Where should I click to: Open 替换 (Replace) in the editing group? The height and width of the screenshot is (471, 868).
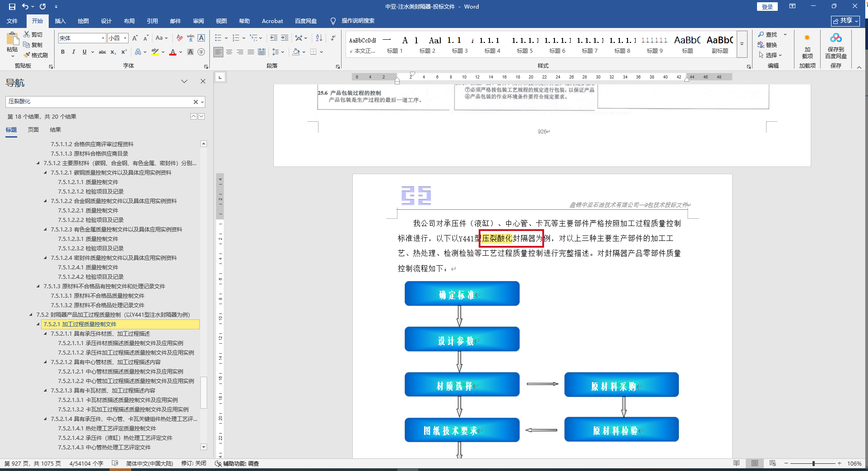(x=767, y=45)
